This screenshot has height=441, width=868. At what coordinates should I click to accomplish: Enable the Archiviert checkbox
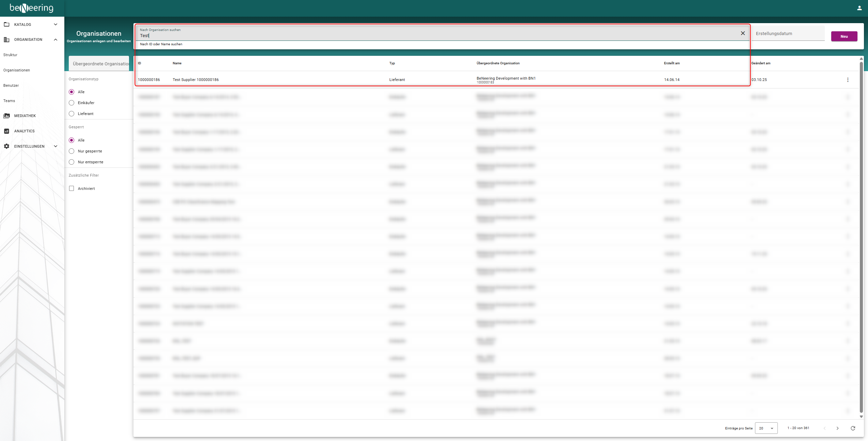[x=71, y=189]
